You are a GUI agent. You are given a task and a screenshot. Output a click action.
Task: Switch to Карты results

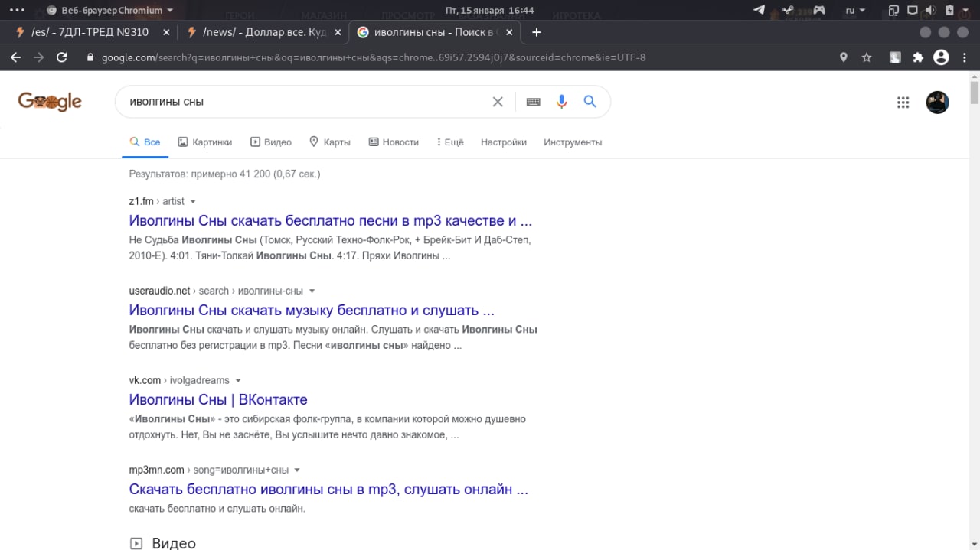click(330, 142)
